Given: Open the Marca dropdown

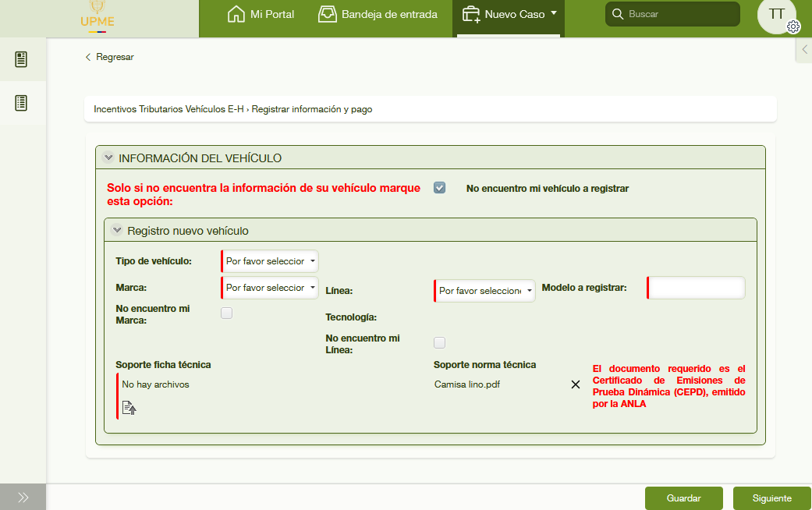Looking at the screenshot, I should pyautogui.click(x=270, y=288).
